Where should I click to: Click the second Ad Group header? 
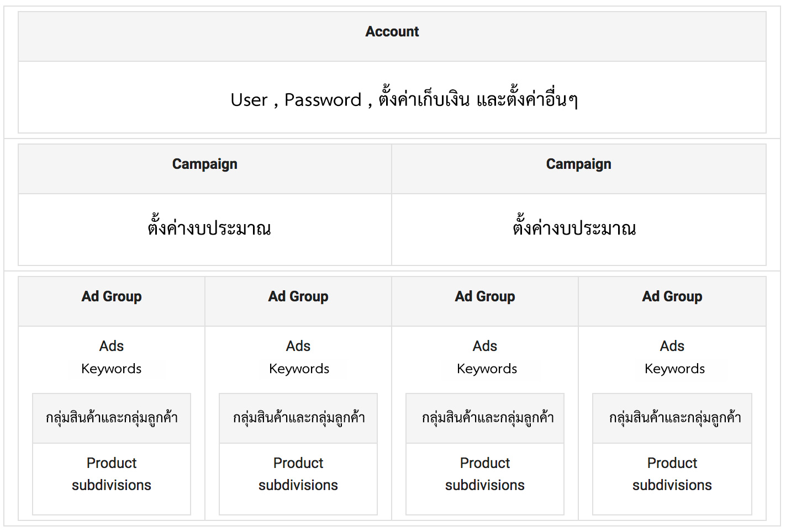tap(298, 301)
